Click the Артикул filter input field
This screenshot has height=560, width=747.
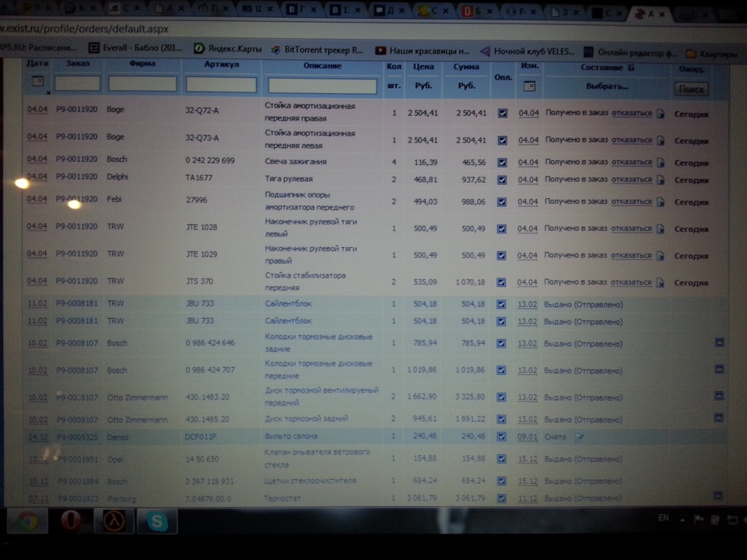221,85
